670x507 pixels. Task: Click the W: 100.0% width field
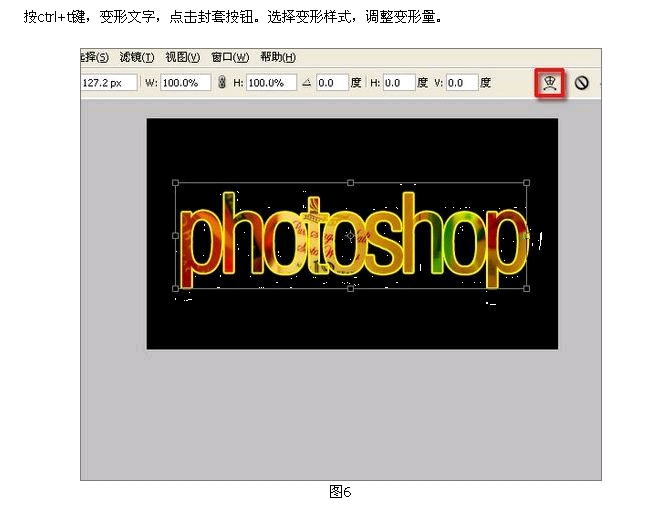(x=185, y=82)
